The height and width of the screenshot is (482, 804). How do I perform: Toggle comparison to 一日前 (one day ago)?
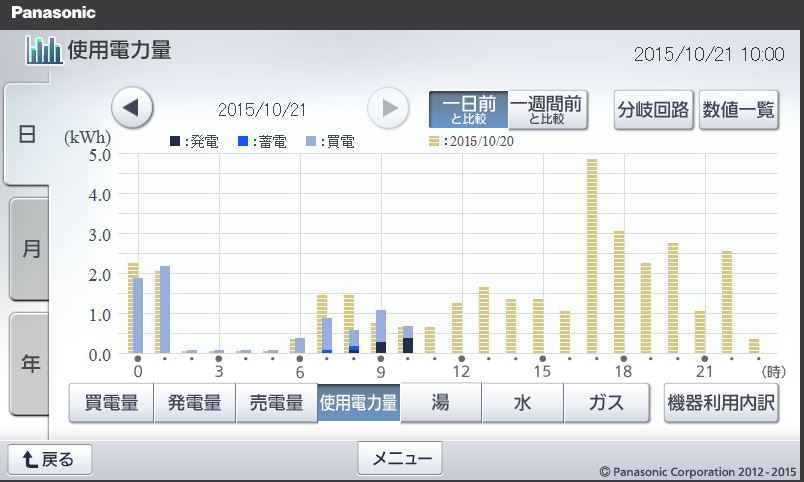pos(469,110)
